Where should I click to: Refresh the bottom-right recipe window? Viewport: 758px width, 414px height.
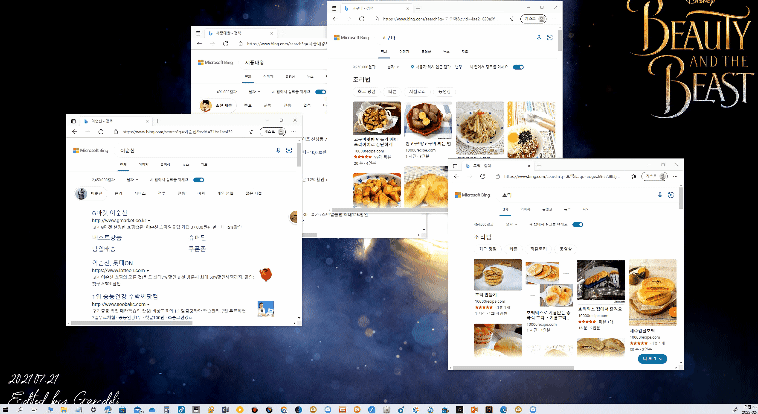pyautogui.click(x=482, y=177)
